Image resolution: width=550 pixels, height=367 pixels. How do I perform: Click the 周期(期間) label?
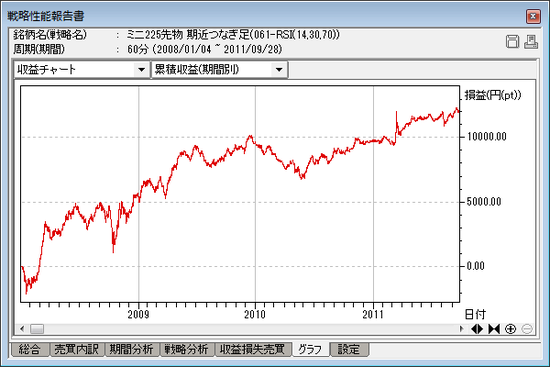(x=39, y=49)
